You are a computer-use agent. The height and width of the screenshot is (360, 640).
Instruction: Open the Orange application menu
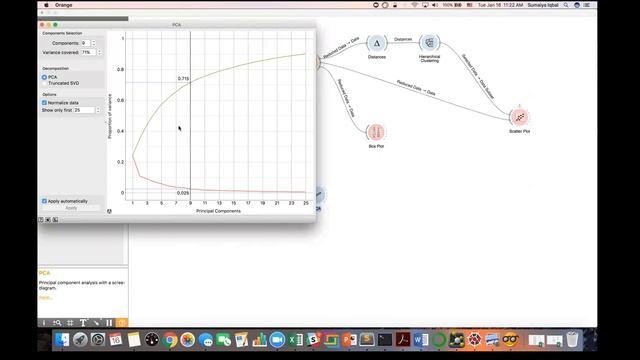click(x=63, y=5)
